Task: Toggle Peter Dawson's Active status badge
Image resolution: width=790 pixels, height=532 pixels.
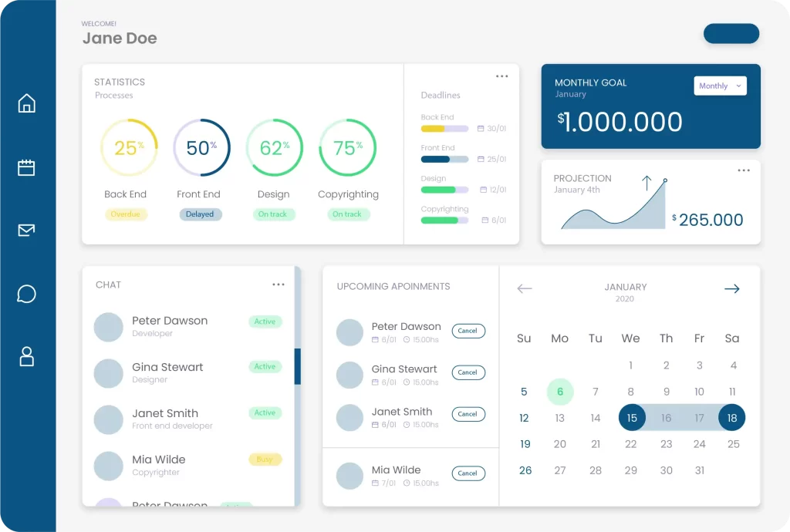Action: (x=265, y=321)
